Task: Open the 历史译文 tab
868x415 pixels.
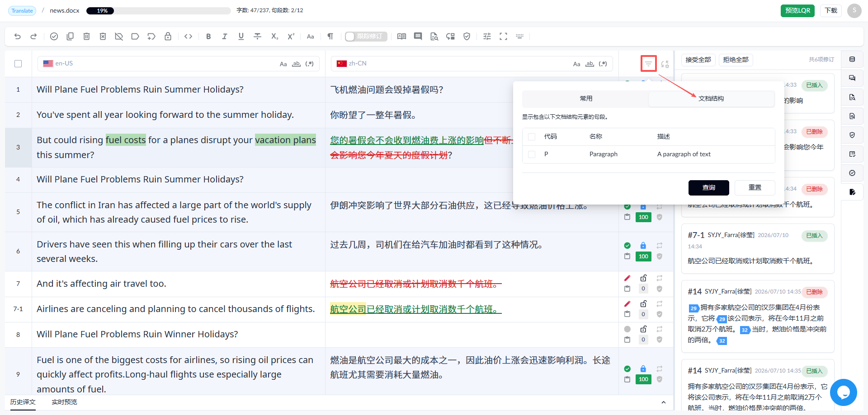Action: (23, 402)
